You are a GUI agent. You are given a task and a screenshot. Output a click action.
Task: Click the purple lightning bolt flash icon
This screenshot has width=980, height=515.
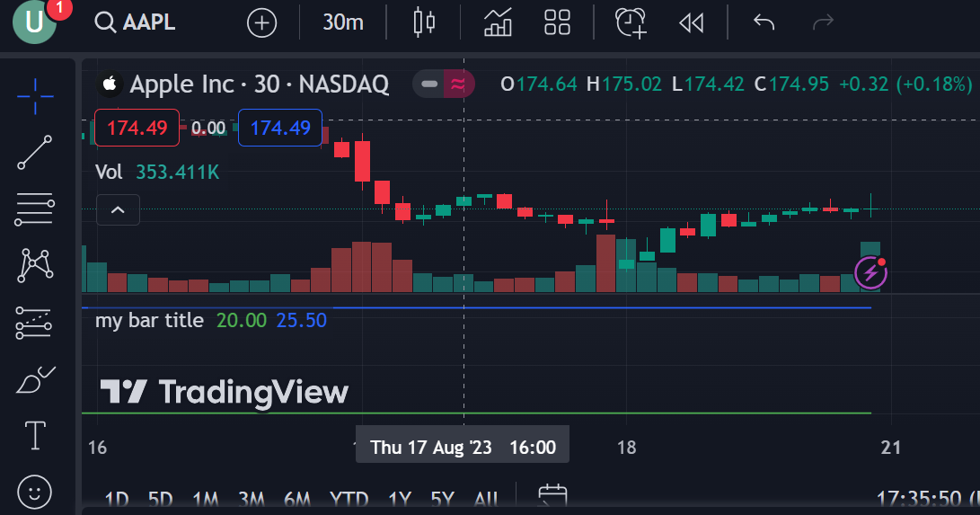coord(870,272)
